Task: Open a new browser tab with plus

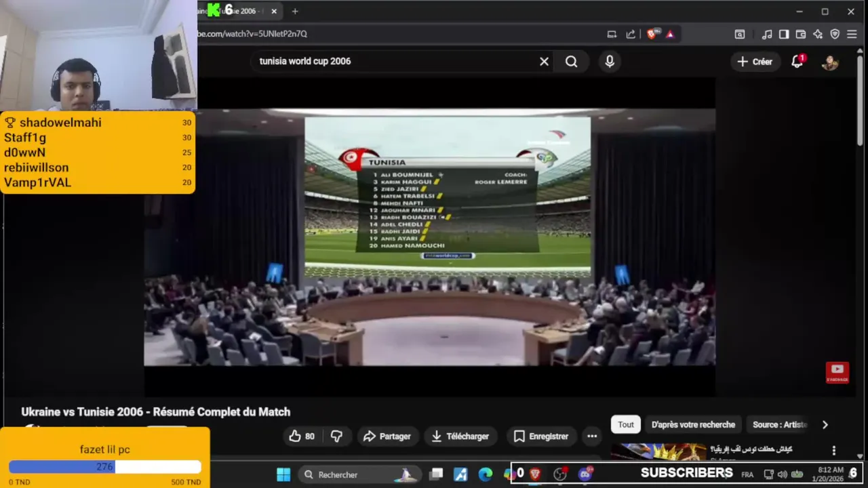Action: coord(295,12)
